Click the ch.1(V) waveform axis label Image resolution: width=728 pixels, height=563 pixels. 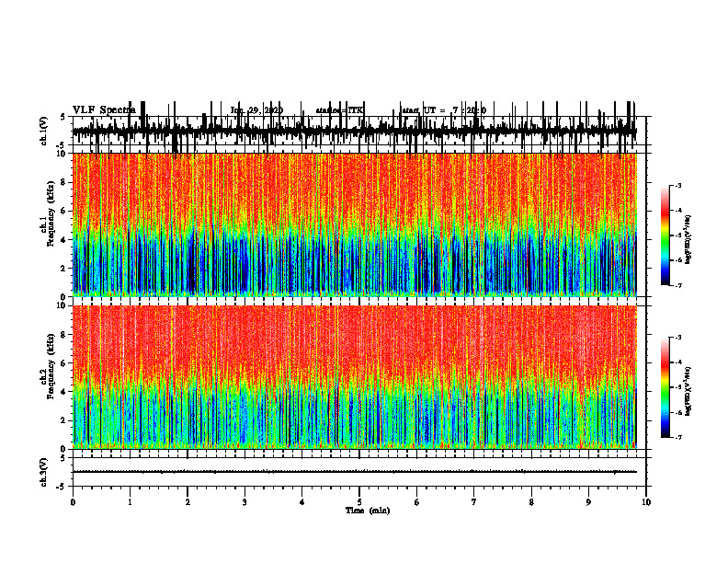[x=43, y=131]
